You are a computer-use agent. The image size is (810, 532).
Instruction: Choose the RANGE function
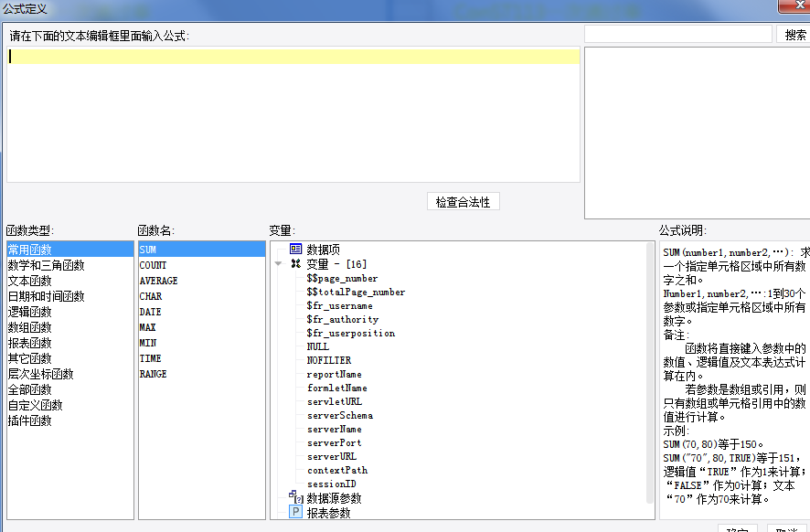click(x=153, y=374)
